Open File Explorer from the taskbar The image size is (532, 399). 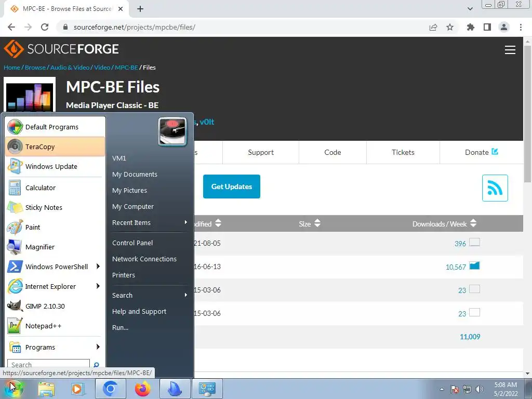[x=46, y=389]
